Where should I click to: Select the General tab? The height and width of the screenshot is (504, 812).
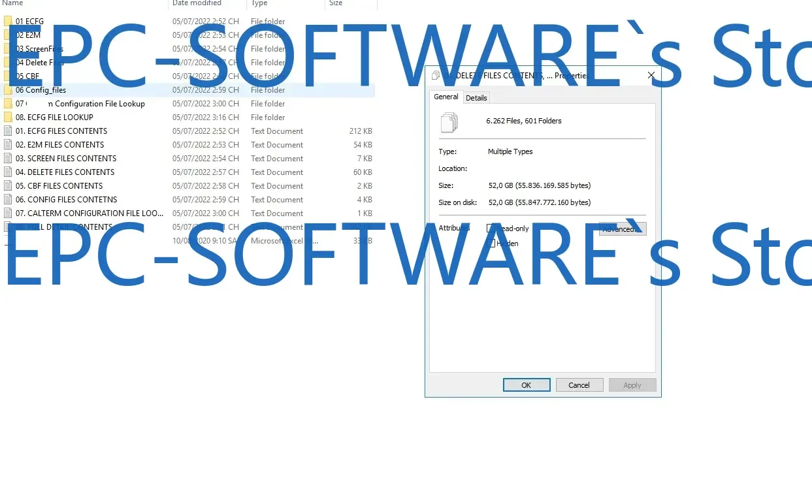tap(446, 97)
